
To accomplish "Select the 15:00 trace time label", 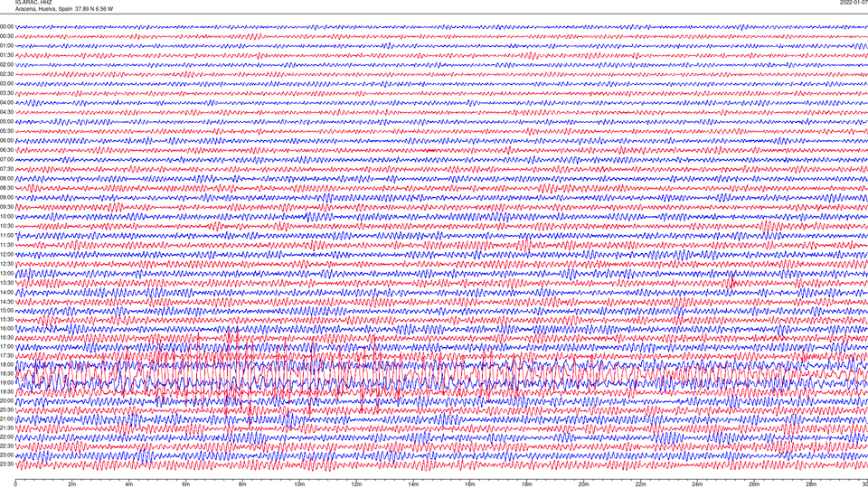I will tap(7, 310).
